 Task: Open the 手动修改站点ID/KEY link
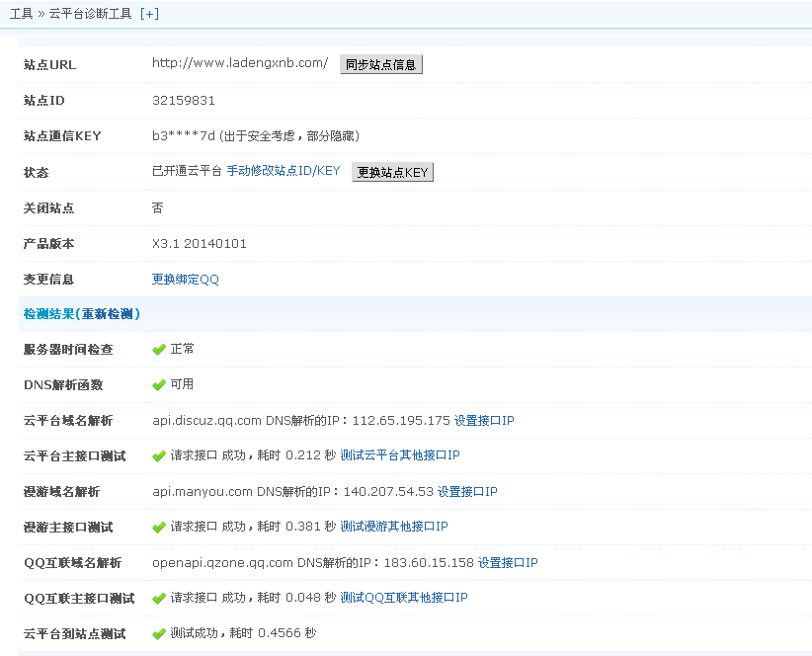point(284,171)
